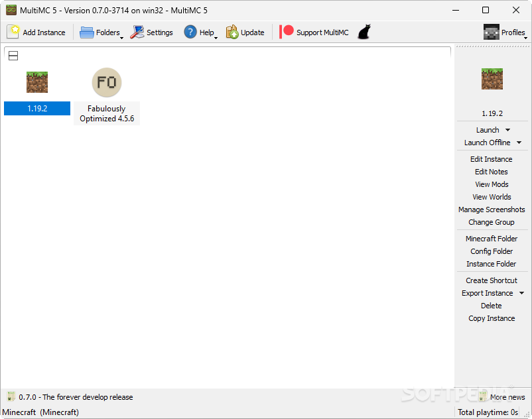
Task: Select the Fabulously Optimized 4.5.6 instance icon
Action: pos(107,82)
